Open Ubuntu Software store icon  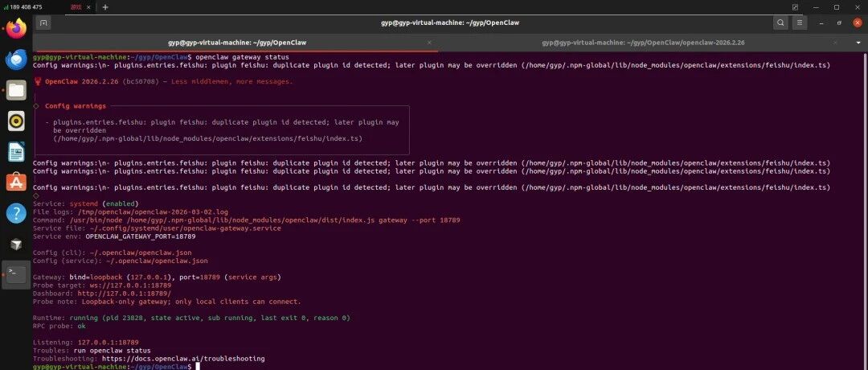point(16,183)
